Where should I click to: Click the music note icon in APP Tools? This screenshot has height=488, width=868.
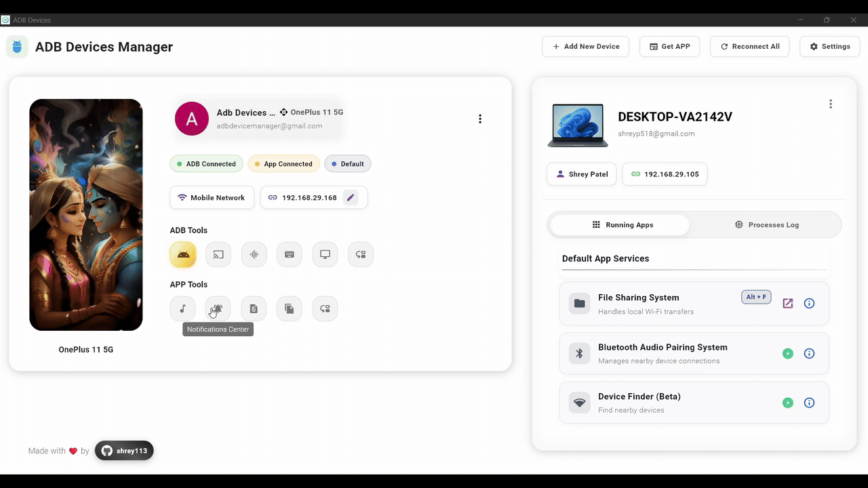[182, 308]
